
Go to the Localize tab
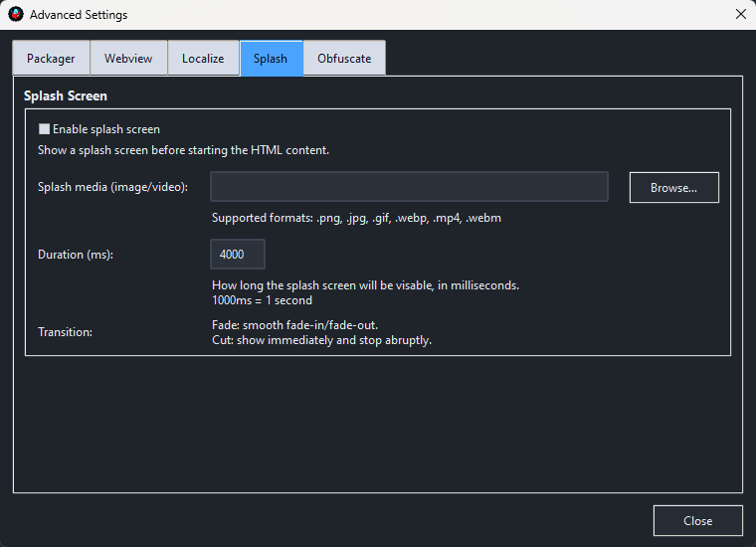coord(203,59)
